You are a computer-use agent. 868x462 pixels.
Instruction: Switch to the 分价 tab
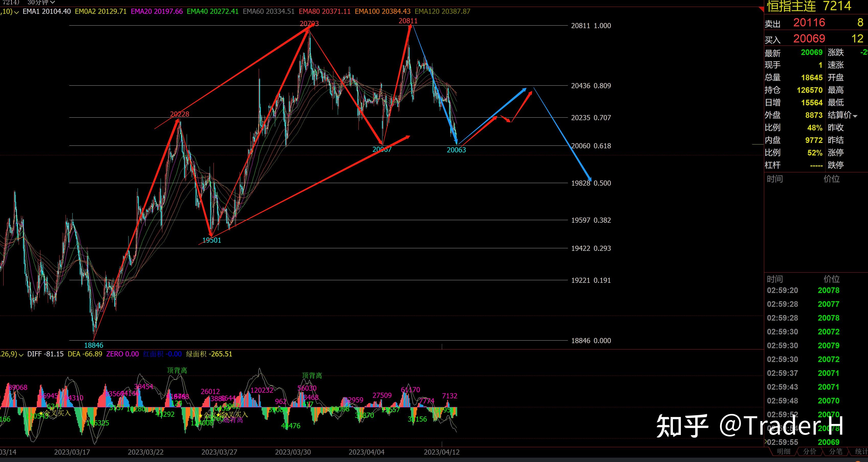pos(809,451)
